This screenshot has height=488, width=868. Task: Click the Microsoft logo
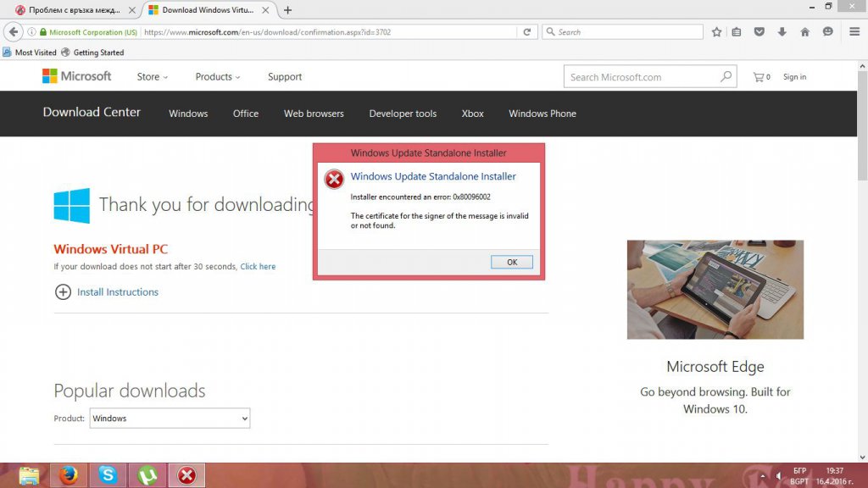pyautogui.click(x=77, y=76)
